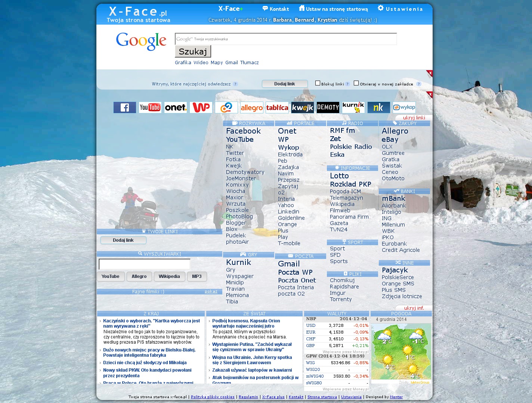Open the Gmail link under Poczta
532x403 pixels.
click(289, 264)
